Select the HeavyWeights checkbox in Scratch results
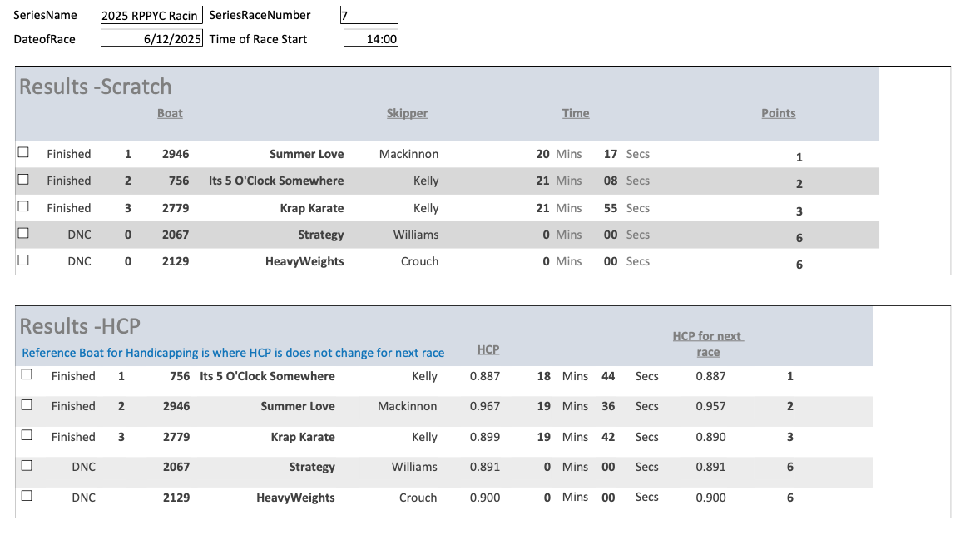This screenshot has height=550, width=980. coord(23,260)
